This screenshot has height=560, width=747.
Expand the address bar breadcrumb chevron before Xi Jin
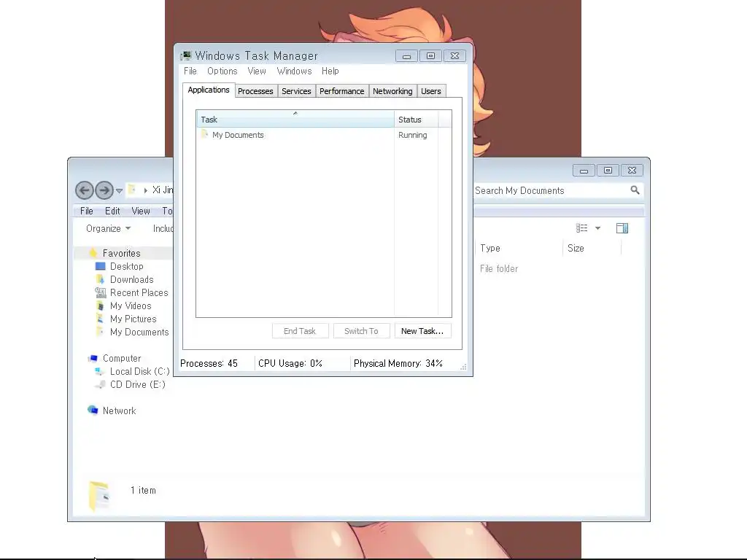145,190
